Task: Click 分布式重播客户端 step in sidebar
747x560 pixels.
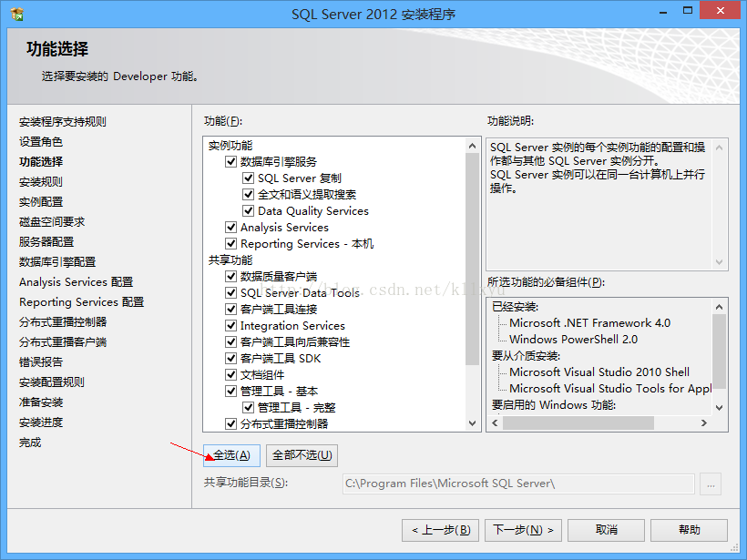Action: (63, 341)
